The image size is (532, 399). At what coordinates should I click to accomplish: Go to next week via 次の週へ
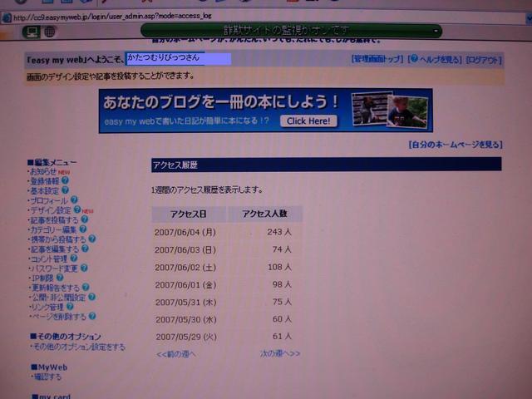279,353
